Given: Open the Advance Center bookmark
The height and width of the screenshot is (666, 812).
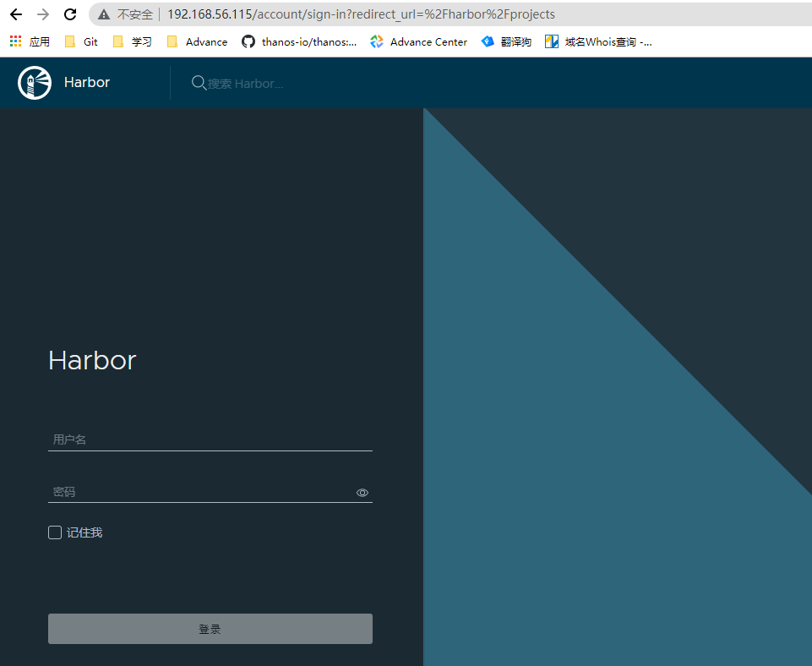Looking at the screenshot, I should point(418,42).
